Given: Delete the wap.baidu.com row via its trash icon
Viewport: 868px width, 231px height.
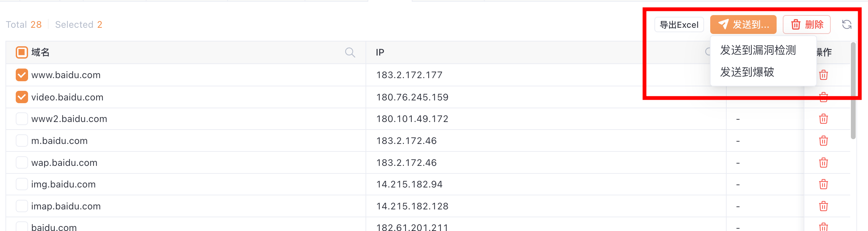Looking at the screenshot, I should pyautogui.click(x=823, y=162).
